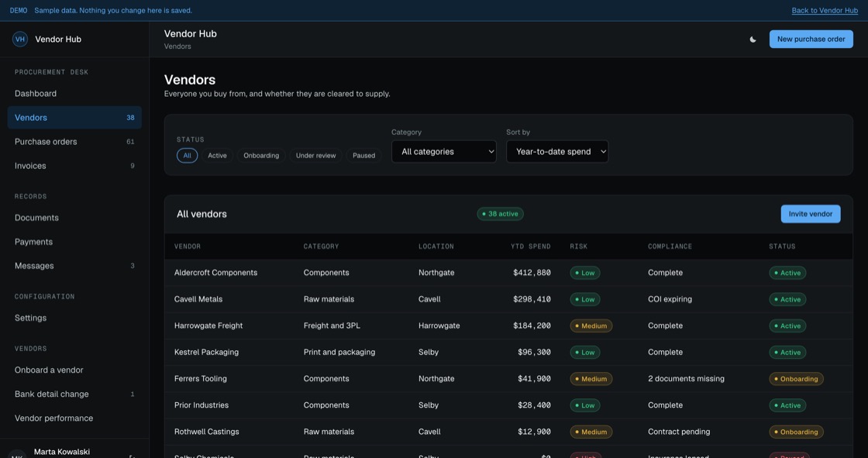Click Rothwell Castings' Onboarding status badge

(796, 432)
